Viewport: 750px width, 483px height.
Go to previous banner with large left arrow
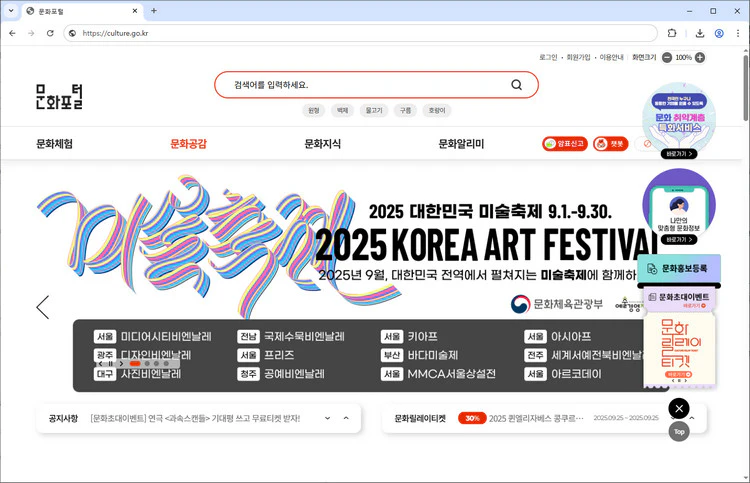tap(43, 307)
